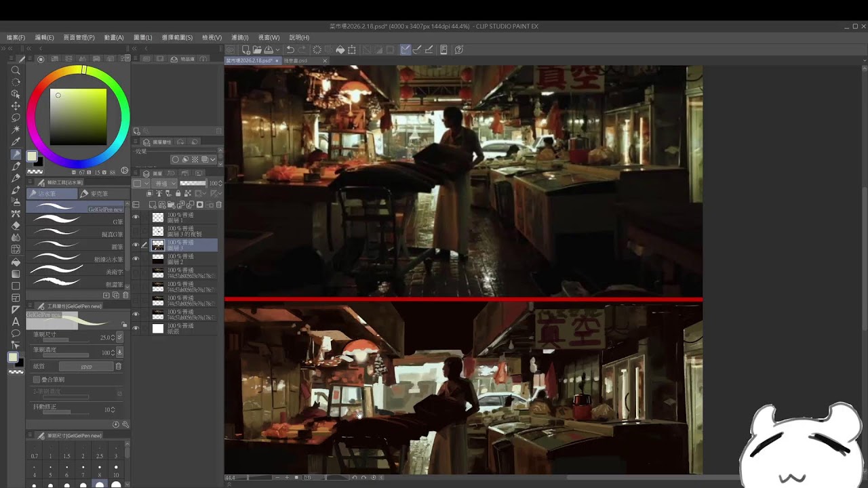
Task: Select the Move layer tool
Action: click(x=16, y=106)
